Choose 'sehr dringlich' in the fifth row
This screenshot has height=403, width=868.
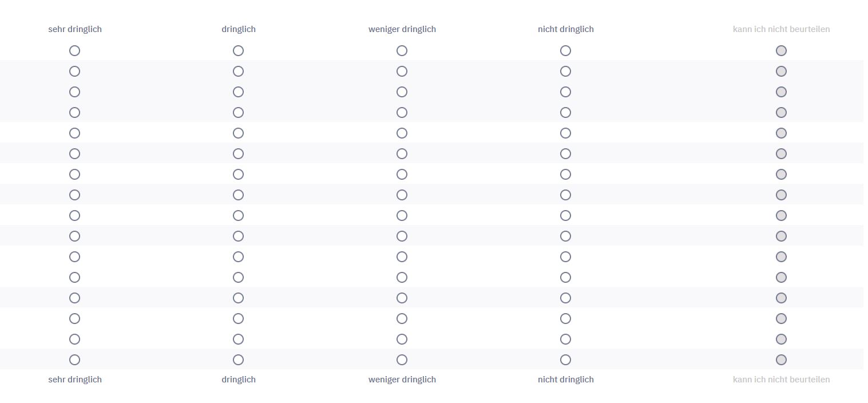(x=74, y=133)
